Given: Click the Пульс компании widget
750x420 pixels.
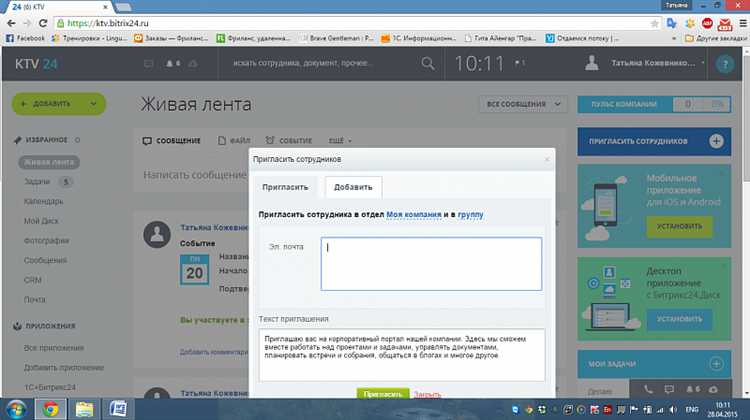Looking at the screenshot, I should coord(654,104).
